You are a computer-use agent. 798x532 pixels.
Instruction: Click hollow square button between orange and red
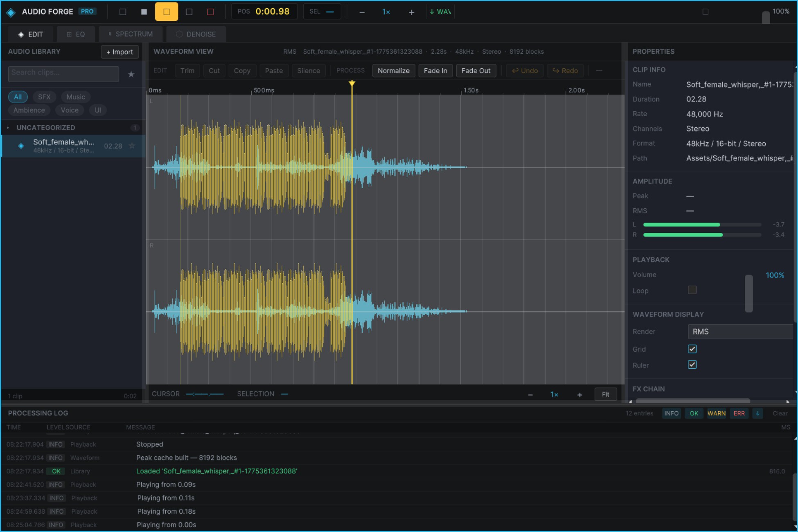pos(189,12)
